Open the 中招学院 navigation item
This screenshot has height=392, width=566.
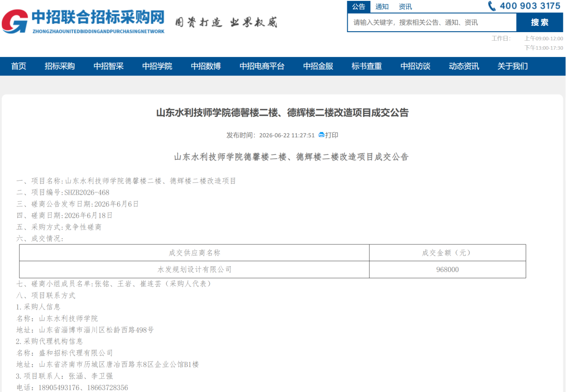click(157, 66)
